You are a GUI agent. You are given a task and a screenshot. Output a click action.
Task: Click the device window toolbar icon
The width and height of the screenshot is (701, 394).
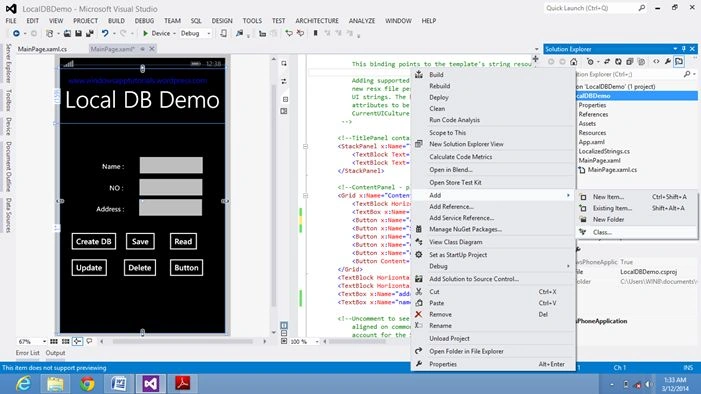coord(224,34)
